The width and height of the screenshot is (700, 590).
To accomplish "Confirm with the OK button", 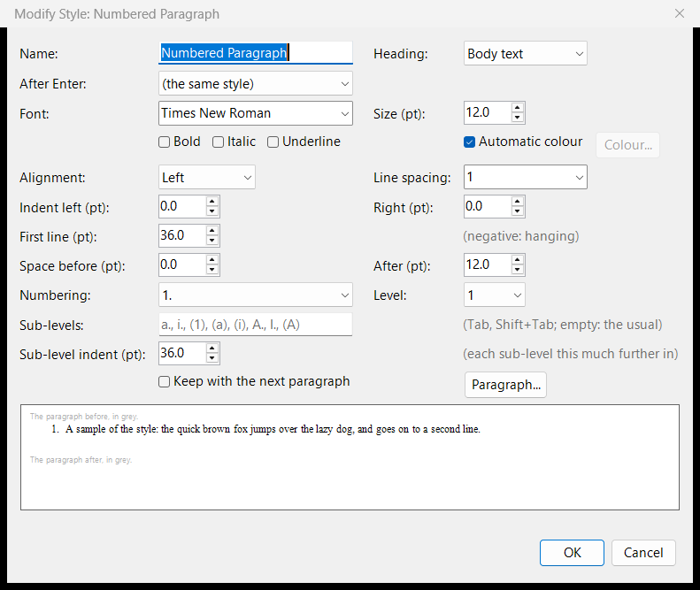I will click(572, 553).
